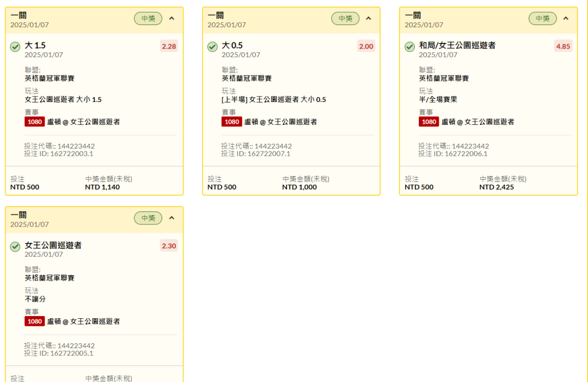Click 女王公園巡遊者 大小 1.5 play type text
Image resolution: width=588 pixels, height=382 pixels.
click(x=63, y=99)
